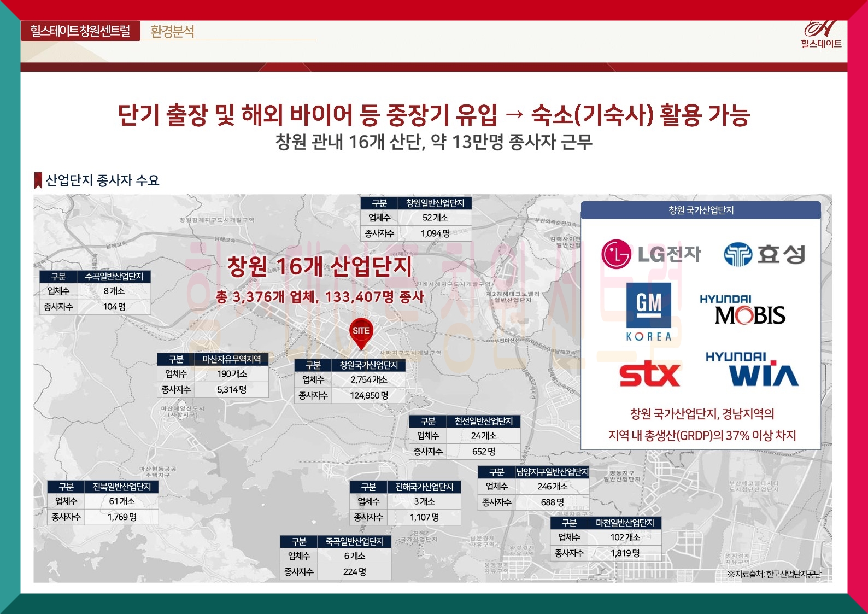Click the 224명 cell
Image resolution: width=868 pixels, height=614 pixels.
[x=355, y=572]
